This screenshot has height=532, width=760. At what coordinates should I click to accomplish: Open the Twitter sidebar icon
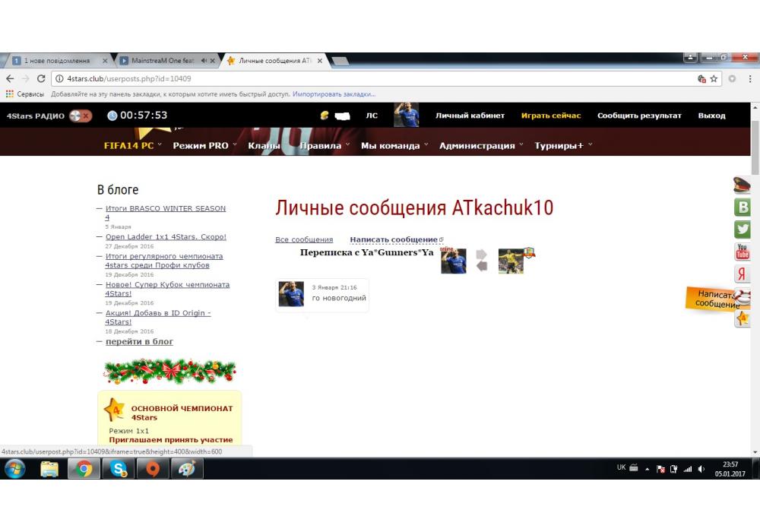click(x=743, y=230)
